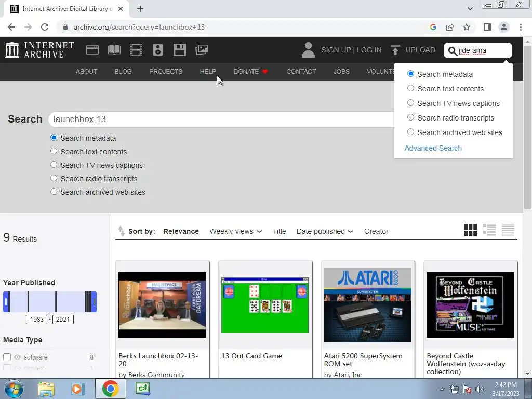Click the Upload arrow icon
Image resolution: width=532 pixels, height=399 pixels.
coord(395,50)
